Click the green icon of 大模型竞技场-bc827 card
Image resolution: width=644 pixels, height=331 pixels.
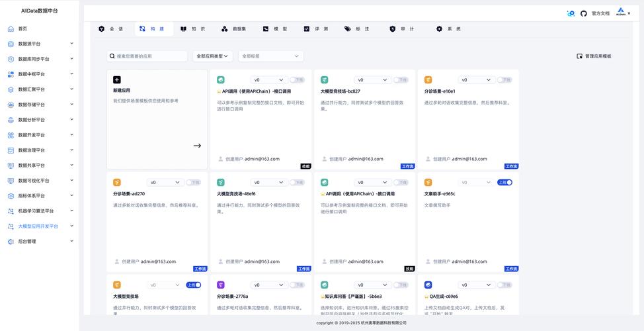(x=325, y=80)
